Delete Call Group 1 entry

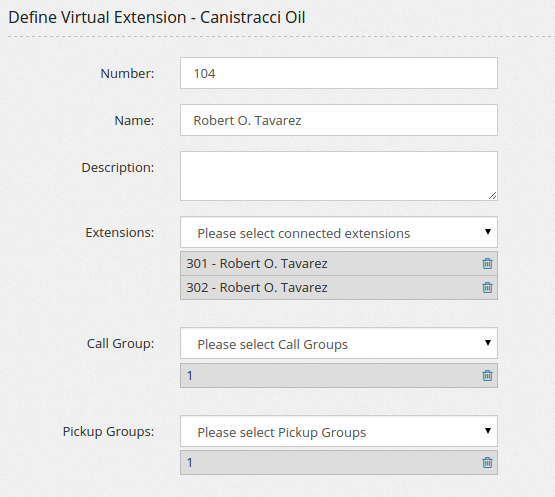coord(487,376)
